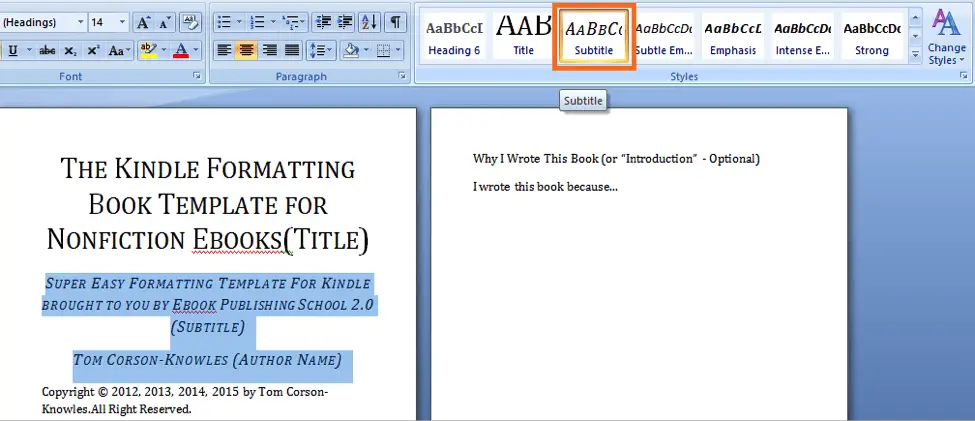This screenshot has height=421, width=975.
Task: Open the bullet library dropdown arrow
Action: coord(239,23)
